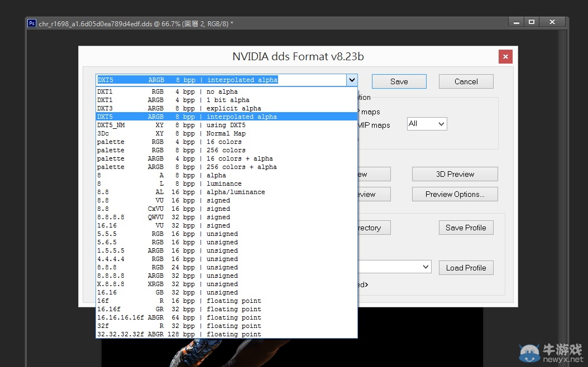
Task: Select 8.8 AL alpha/luminance format
Action: [x=227, y=192]
